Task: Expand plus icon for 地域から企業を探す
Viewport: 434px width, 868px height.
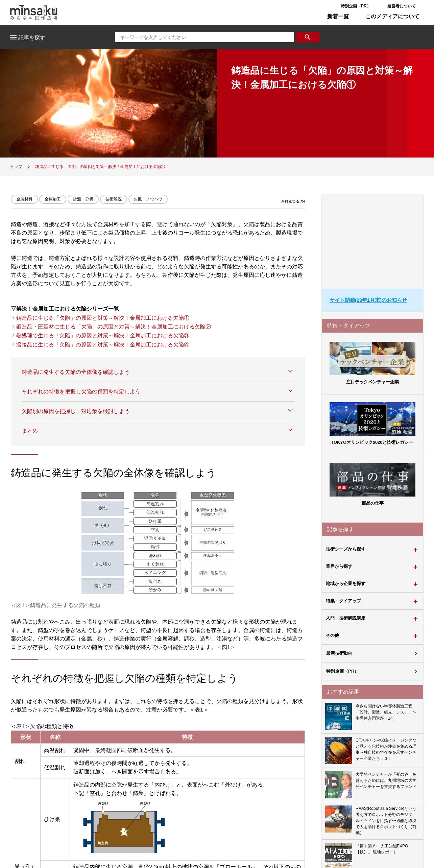Action: tap(415, 584)
